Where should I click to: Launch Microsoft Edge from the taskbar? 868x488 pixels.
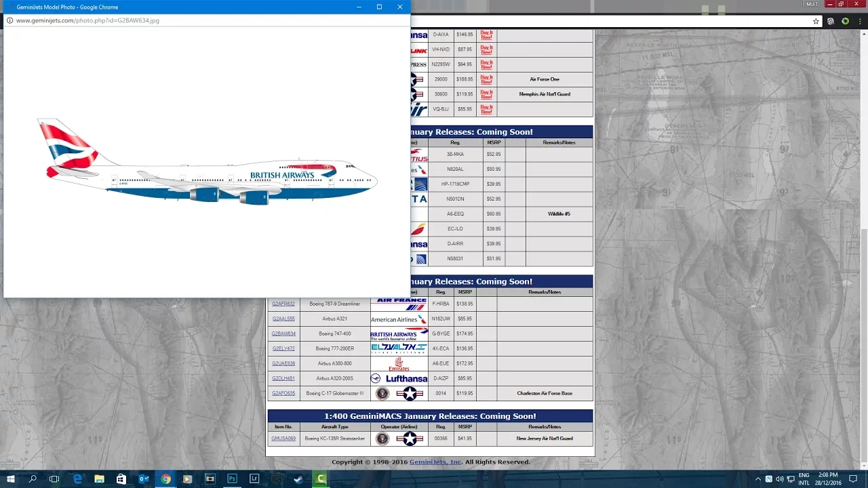tap(77, 479)
